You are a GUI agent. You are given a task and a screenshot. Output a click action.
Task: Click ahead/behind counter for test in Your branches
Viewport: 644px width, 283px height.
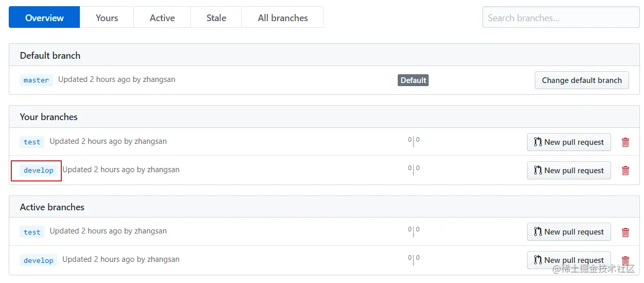pyautogui.click(x=414, y=141)
